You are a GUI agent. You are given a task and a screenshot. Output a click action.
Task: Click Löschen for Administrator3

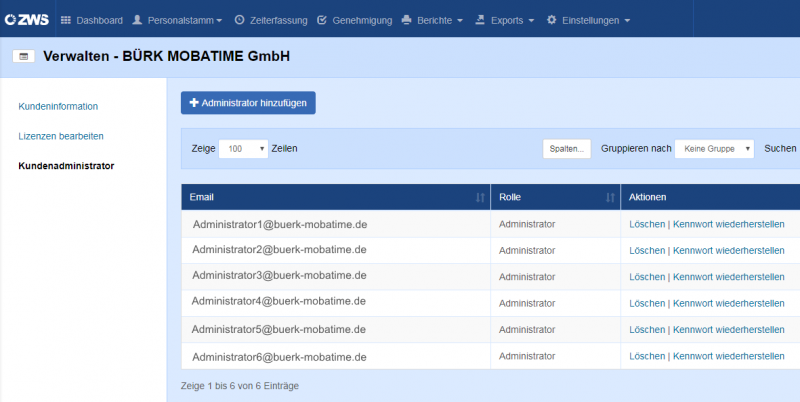pyautogui.click(x=647, y=277)
